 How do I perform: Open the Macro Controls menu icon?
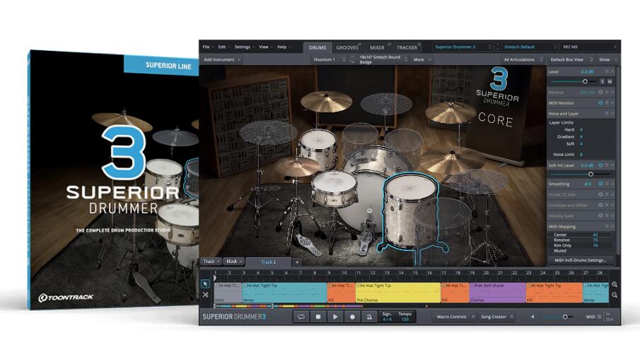point(473,317)
